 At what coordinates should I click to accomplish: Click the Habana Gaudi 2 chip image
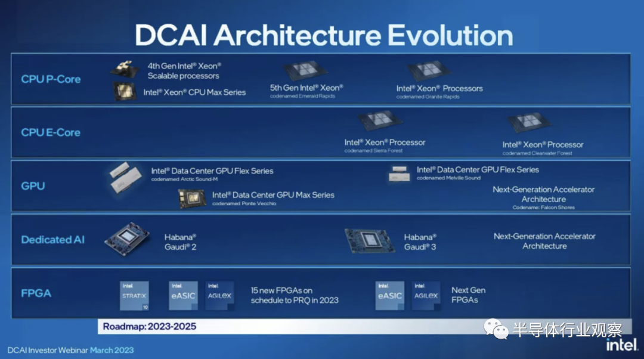point(127,240)
